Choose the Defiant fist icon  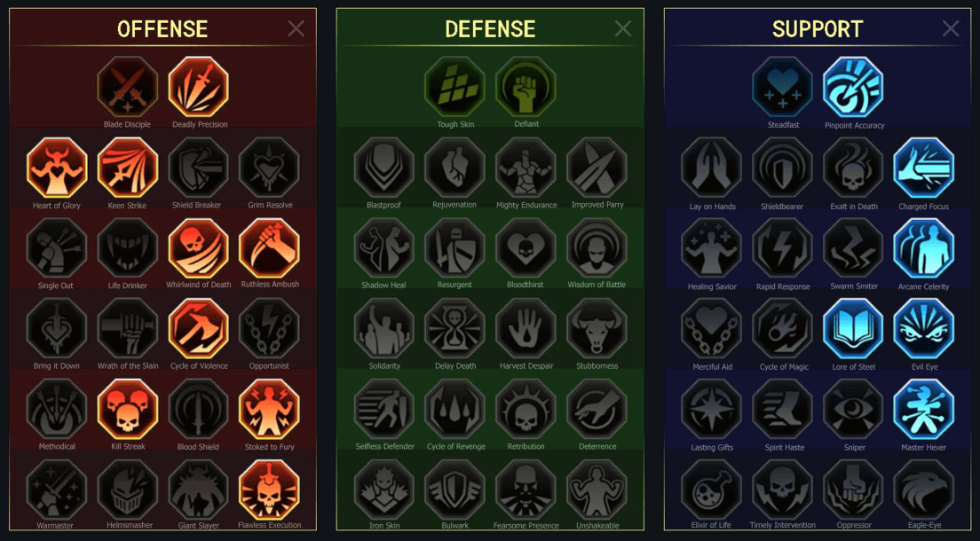tap(526, 86)
